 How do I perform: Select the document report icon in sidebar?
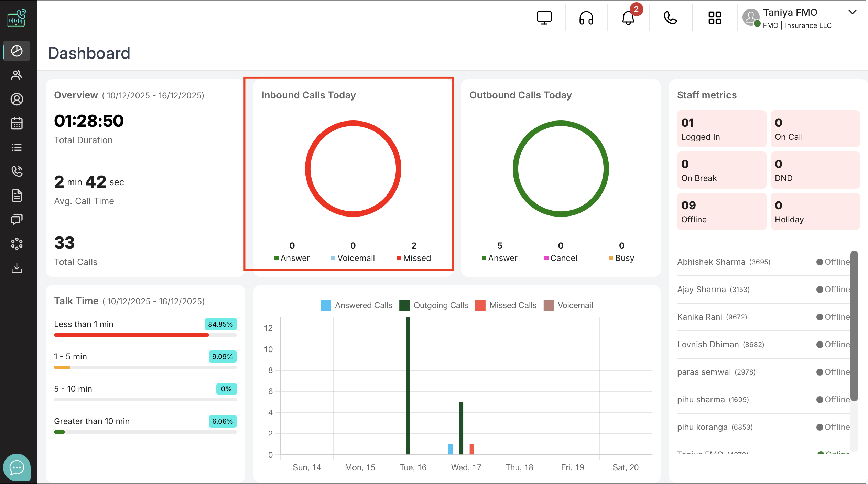[x=17, y=196]
